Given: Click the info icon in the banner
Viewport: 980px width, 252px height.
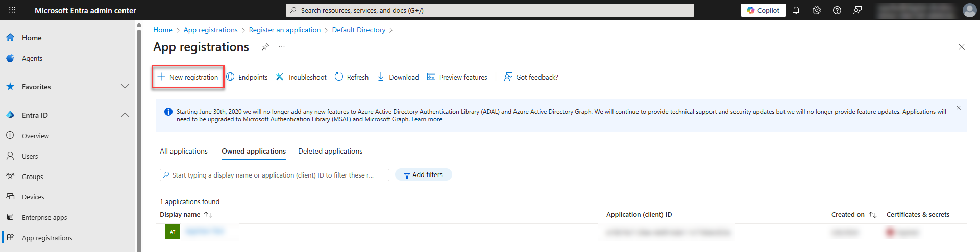Looking at the screenshot, I should tap(168, 112).
